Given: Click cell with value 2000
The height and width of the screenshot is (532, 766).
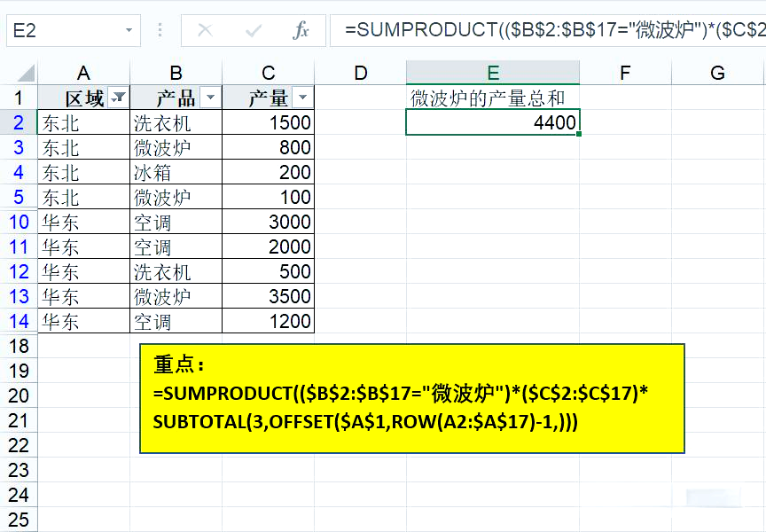Looking at the screenshot, I should 269,246.
